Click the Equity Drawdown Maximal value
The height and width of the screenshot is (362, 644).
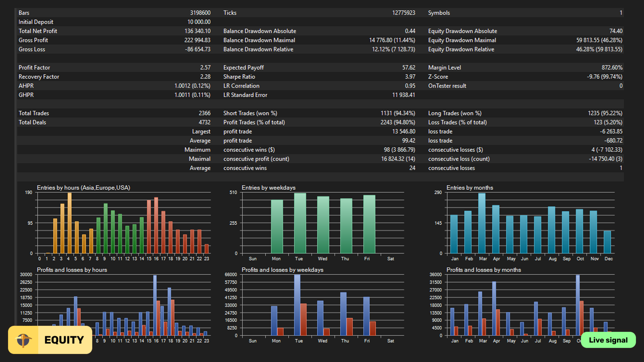tap(599, 40)
